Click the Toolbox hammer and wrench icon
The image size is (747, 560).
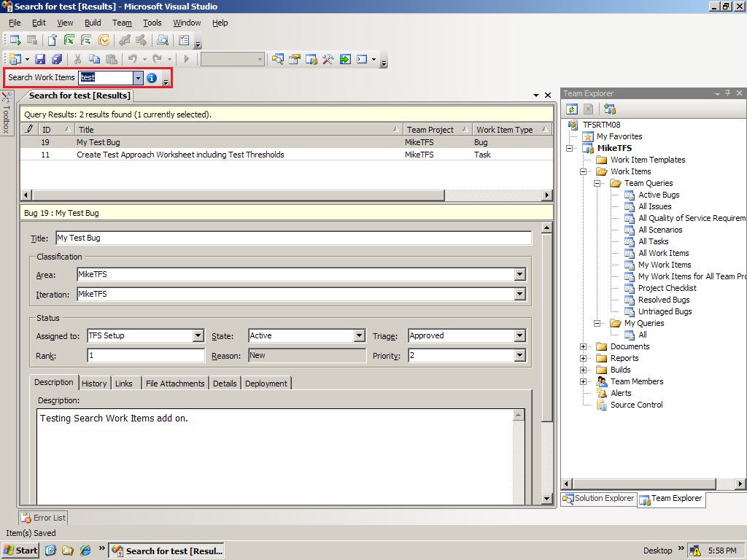coord(328,59)
